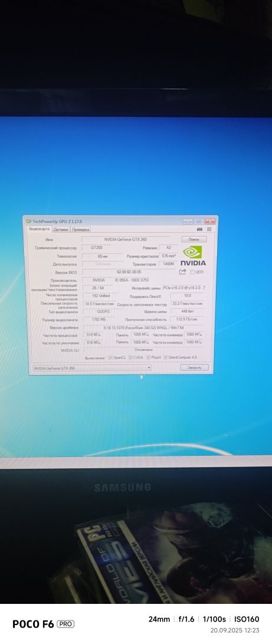This screenshot has height=644, width=272.
Task: Click the BIOS version 62.00.6E.00.05 field
Action: 129,272
